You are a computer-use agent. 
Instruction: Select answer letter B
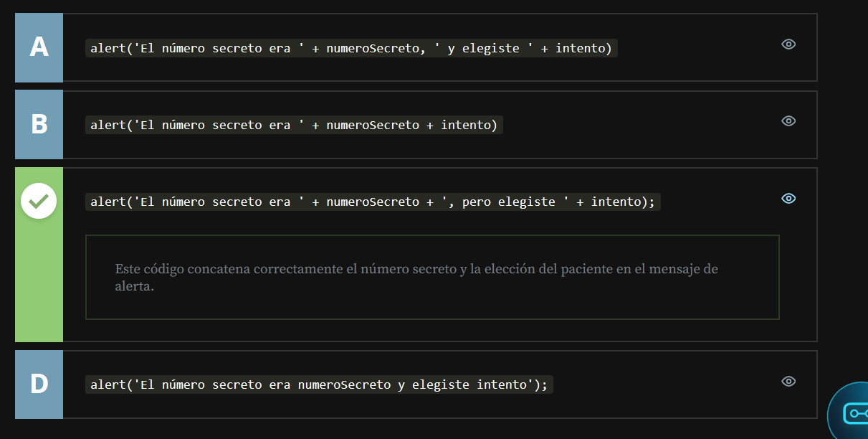click(39, 124)
